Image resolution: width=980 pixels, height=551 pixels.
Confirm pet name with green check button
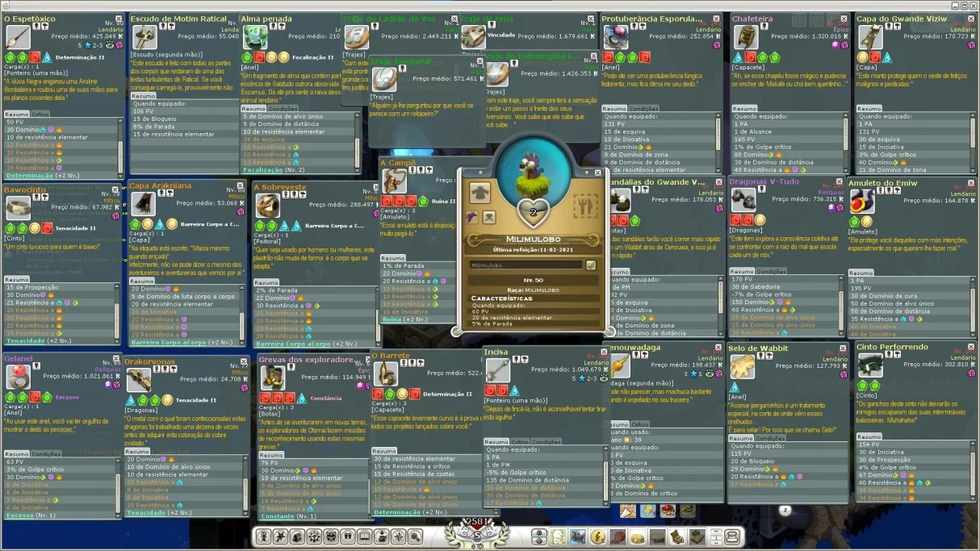click(x=591, y=265)
